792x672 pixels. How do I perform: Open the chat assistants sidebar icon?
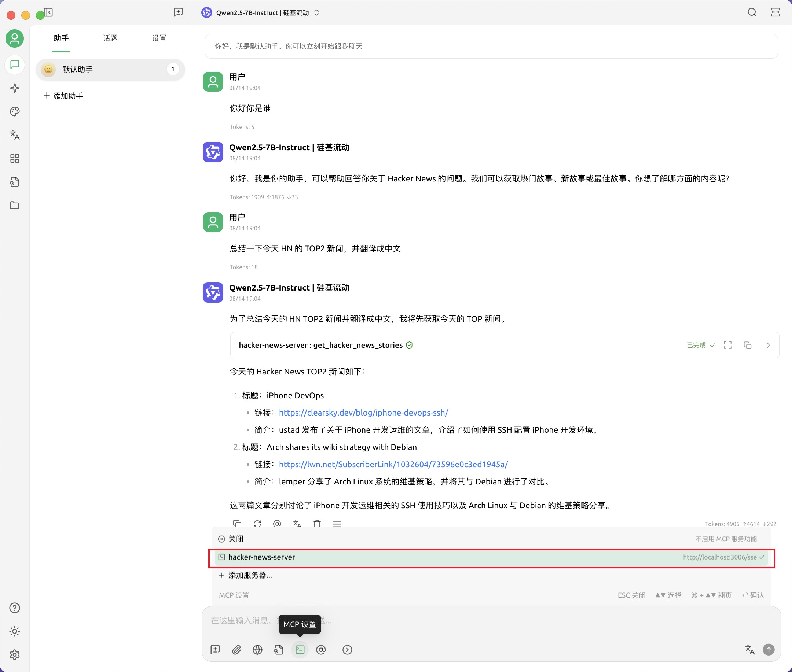(14, 65)
